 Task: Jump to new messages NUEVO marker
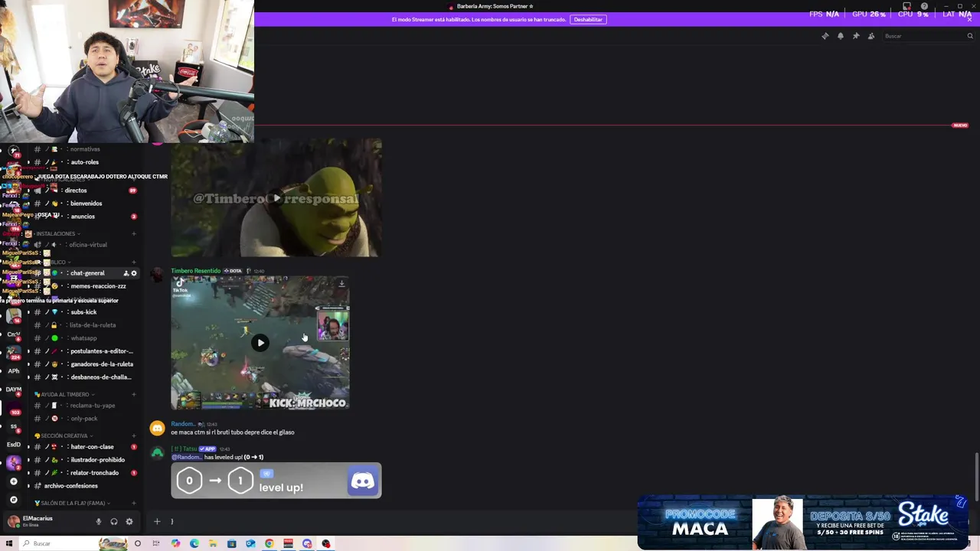coord(959,126)
